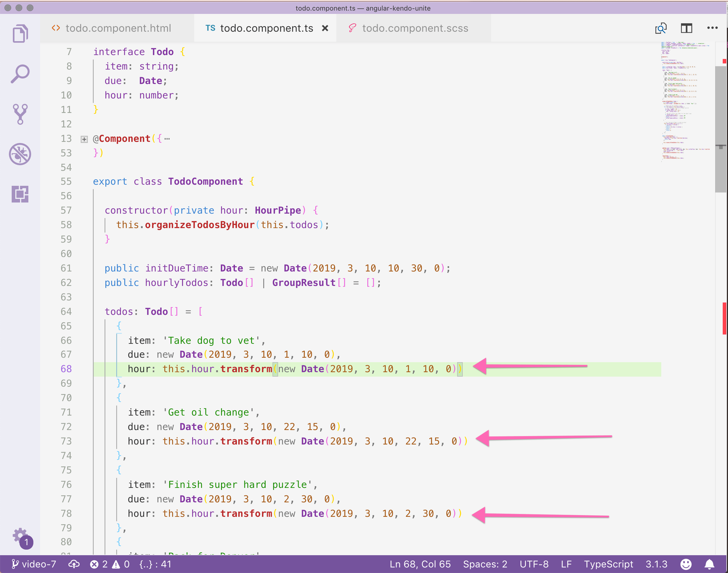This screenshot has height=573, width=728.
Task: Change indentation via Spaces: 2
Action: [x=485, y=564]
